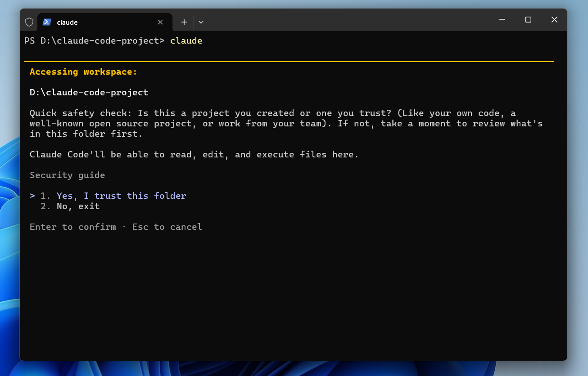
Task: Click the shield icon left of the tab
Action: click(29, 22)
